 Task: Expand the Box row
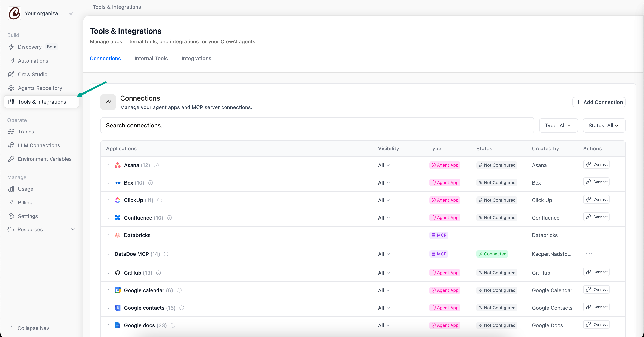point(108,183)
